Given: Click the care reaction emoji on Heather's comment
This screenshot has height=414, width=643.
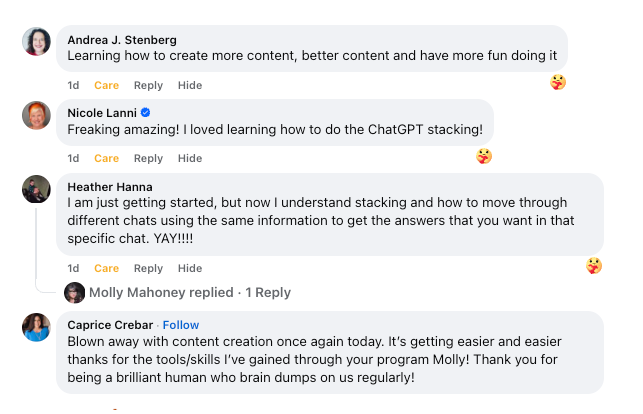Looking at the screenshot, I should [x=594, y=266].
